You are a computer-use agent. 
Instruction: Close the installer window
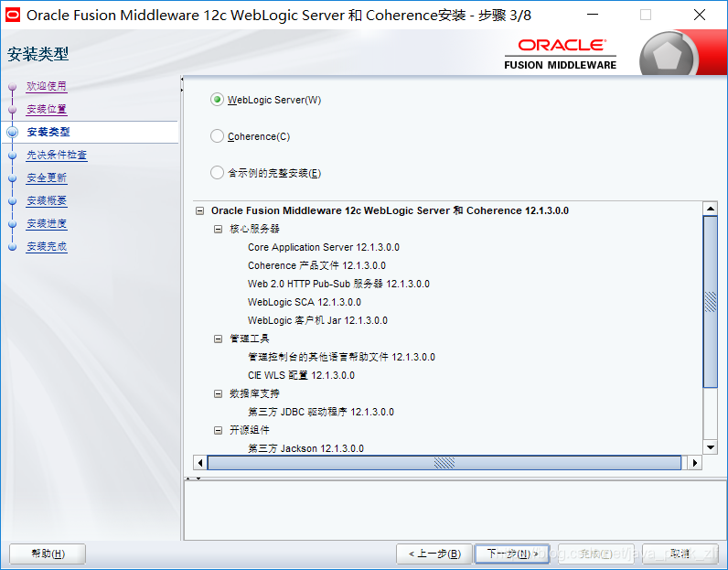pos(700,15)
